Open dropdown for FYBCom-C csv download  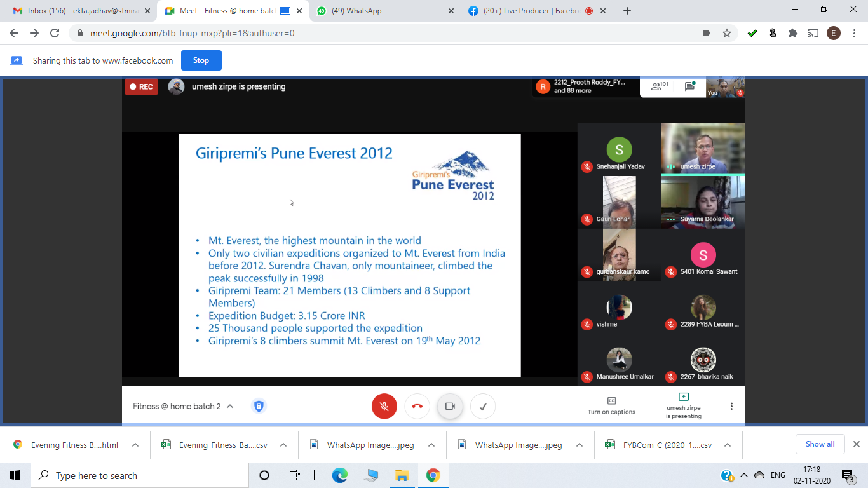click(x=728, y=445)
